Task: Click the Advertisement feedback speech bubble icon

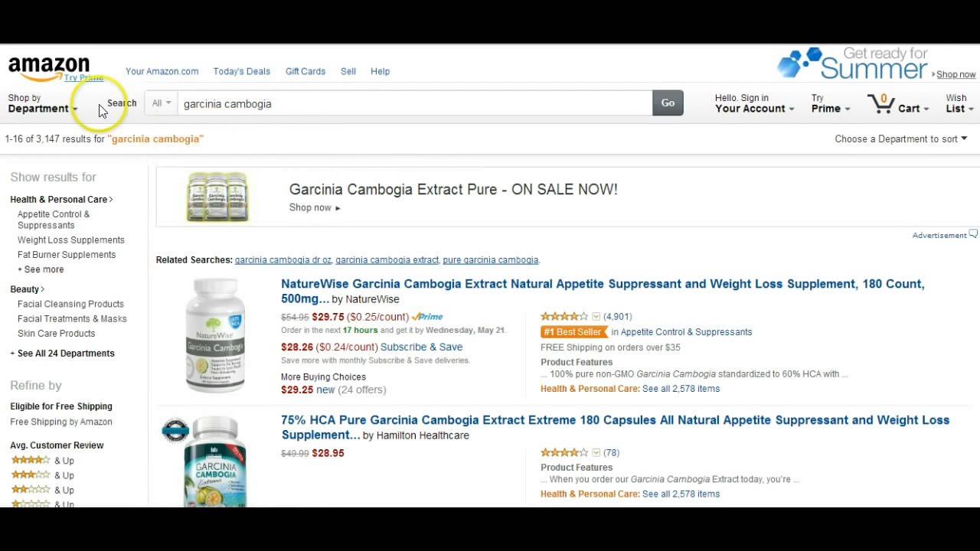Action: coord(974,234)
